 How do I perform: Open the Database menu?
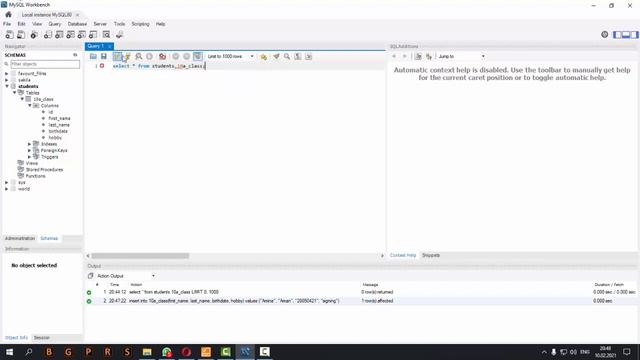pyautogui.click(x=77, y=24)
